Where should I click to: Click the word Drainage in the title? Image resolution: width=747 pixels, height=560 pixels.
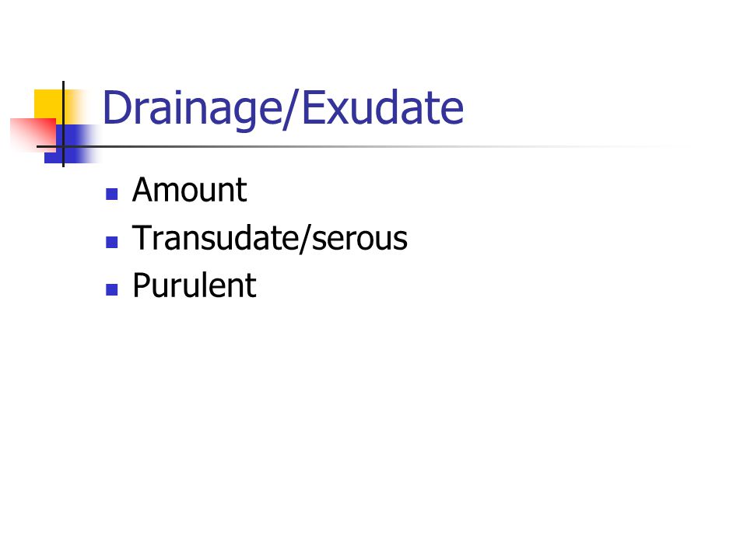[192, 110]
